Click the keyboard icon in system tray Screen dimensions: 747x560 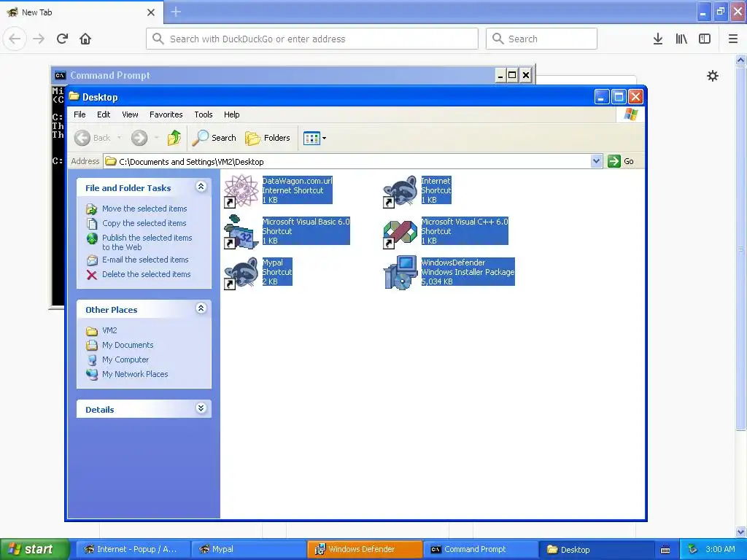pyautogui.click(x=665, y=550)
